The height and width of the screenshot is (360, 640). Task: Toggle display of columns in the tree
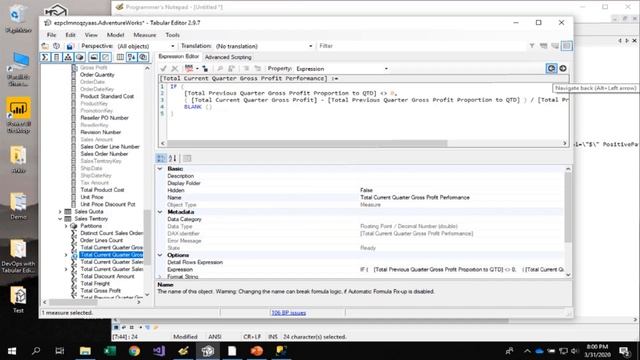56,57
